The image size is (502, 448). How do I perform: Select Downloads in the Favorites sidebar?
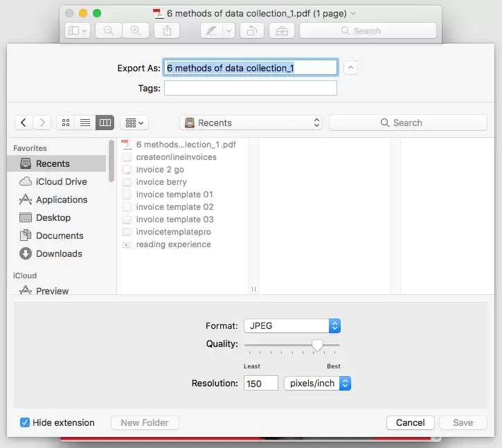point(59,253)
